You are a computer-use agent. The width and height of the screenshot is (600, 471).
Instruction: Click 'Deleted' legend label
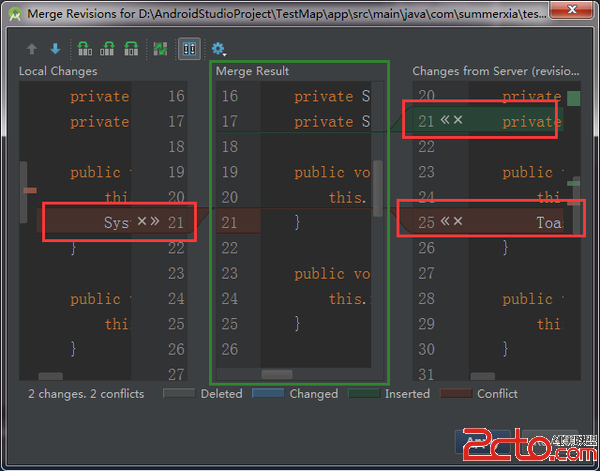point(222,394)
